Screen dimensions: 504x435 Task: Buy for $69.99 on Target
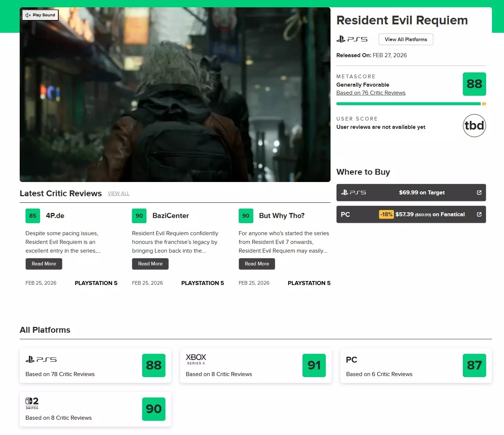[421, 193]
